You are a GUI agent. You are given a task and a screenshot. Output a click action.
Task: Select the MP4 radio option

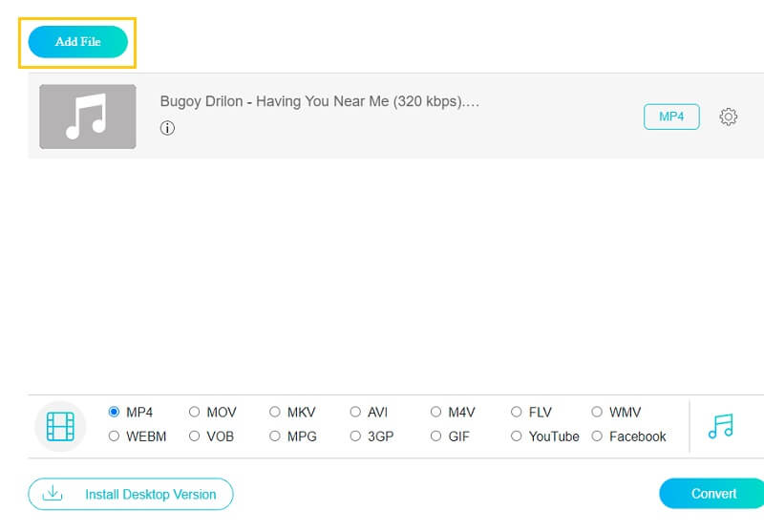click(115, 413)
